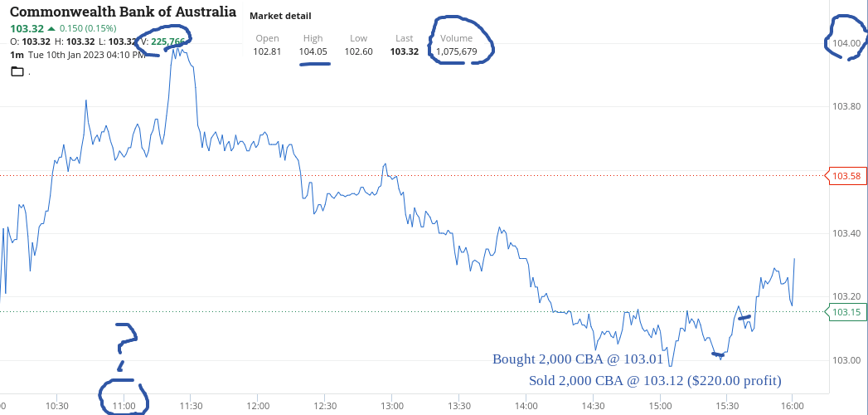Click the 16:00 time axis label
868x415 pixels.
point(792,404)
